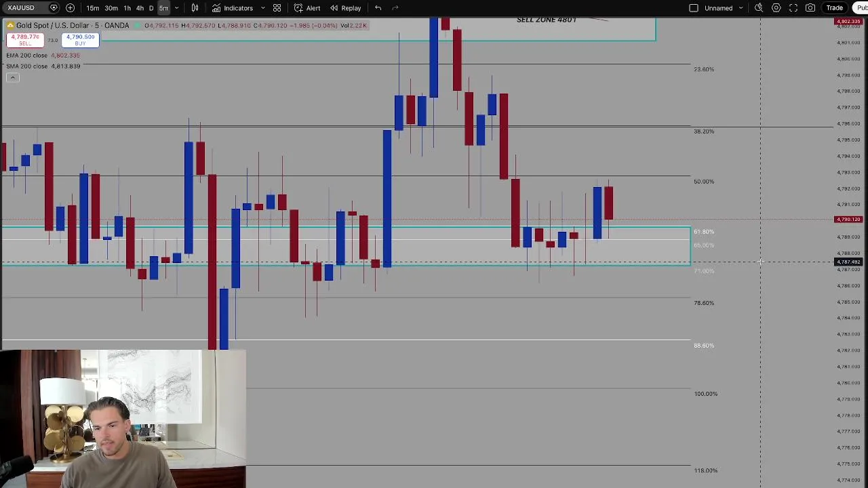This screenshot has width=868, height=488.
Task: Click the 78.60% Fibonacci level label
Action: click(704, 303)
